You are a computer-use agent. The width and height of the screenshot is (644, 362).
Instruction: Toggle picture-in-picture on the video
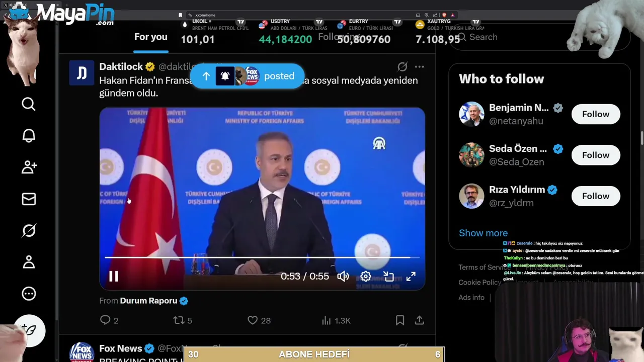click(388, 277)
